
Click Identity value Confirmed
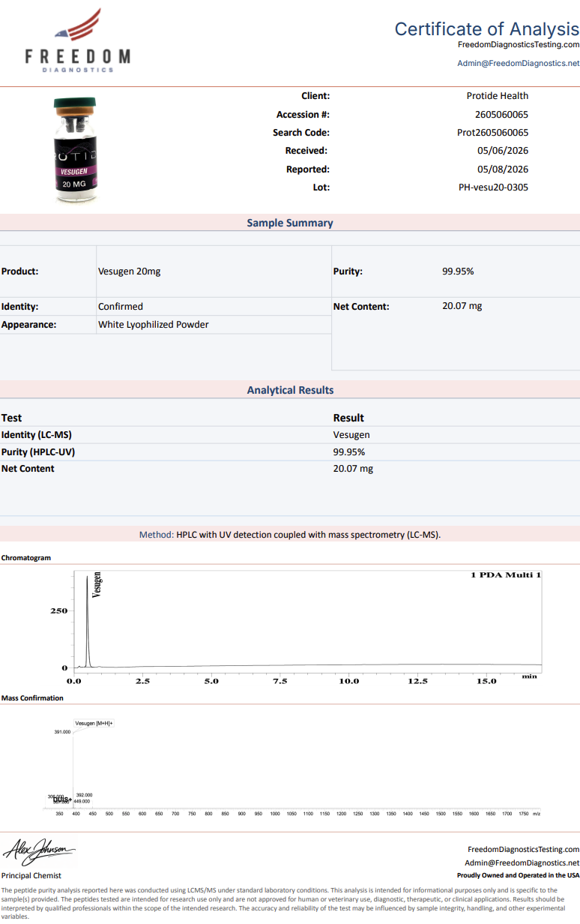(x=121, y=307)
